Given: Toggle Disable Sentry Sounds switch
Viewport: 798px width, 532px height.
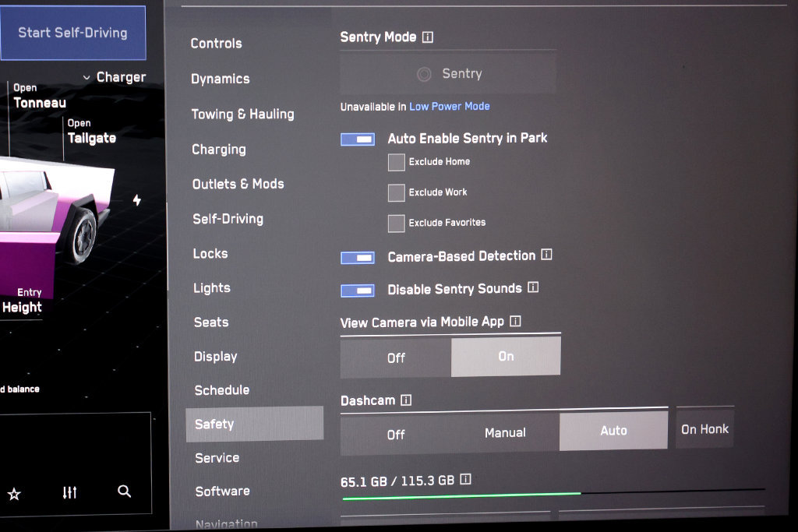Looking at the screenshot, I should [x=357, y=291].
